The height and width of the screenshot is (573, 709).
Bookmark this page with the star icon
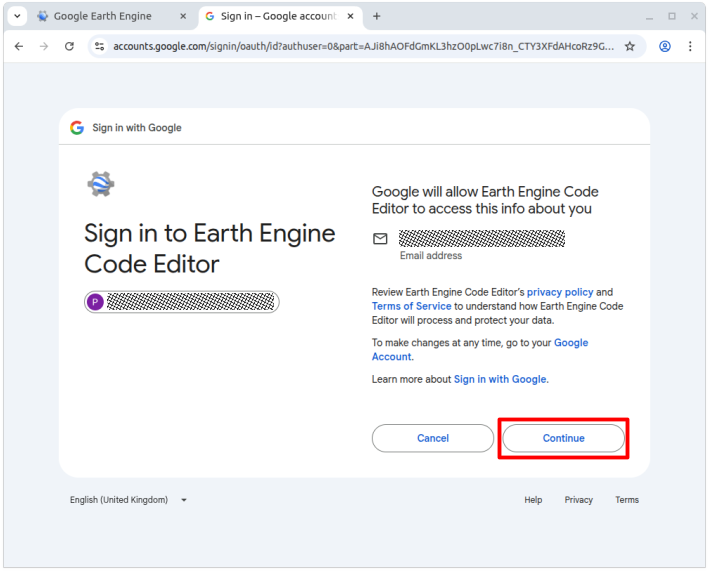tap(630, 46)
